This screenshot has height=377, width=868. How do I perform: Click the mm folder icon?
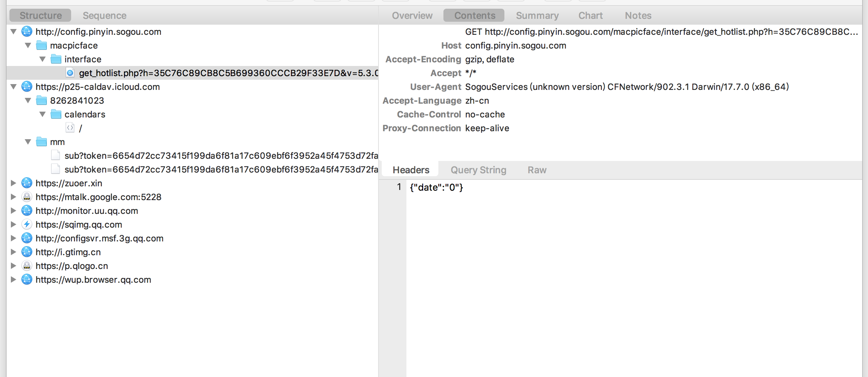pos(42,142)
